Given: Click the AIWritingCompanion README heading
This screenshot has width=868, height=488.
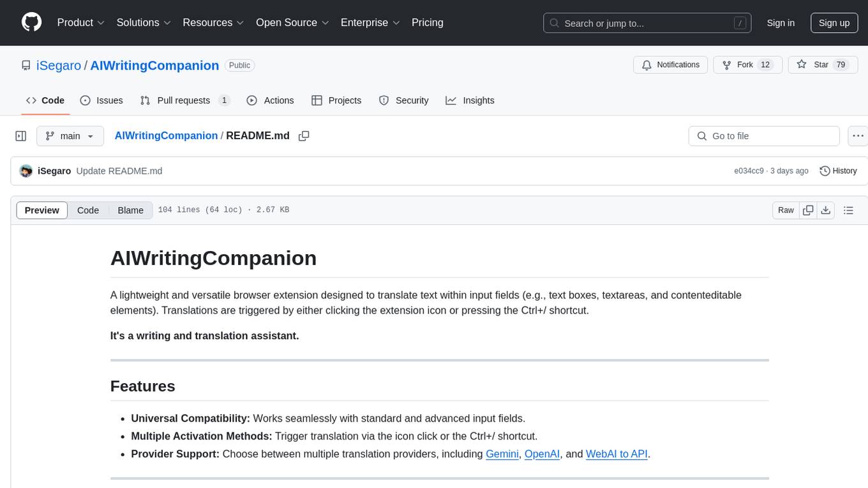Looking at the screenshot, I should [213, 258].
